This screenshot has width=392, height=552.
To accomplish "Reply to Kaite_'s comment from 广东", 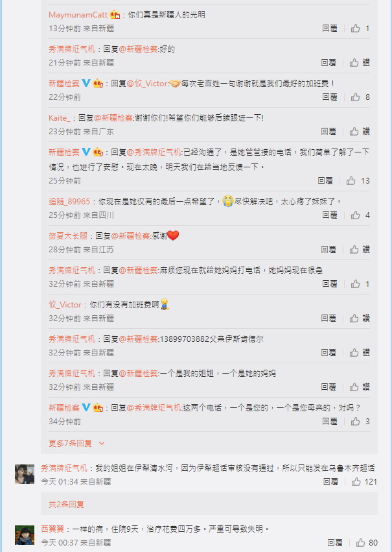I will pyautogui.click(x=329, y=131).
